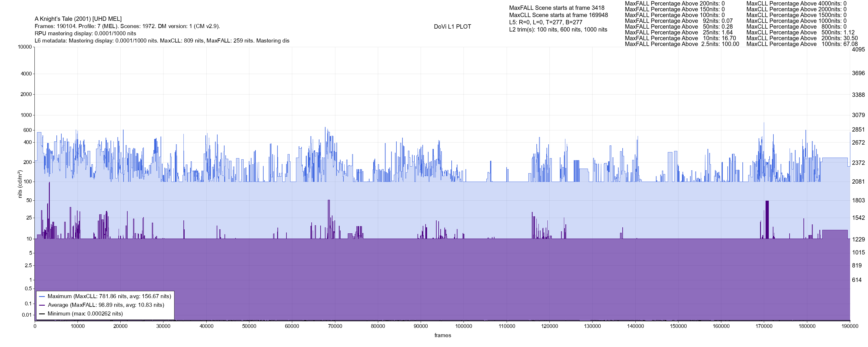Image resolution: width=868 pixels, height=347 pixels.
Task: Click the purple Average legend line marker
Action: [x=42, y=305]
